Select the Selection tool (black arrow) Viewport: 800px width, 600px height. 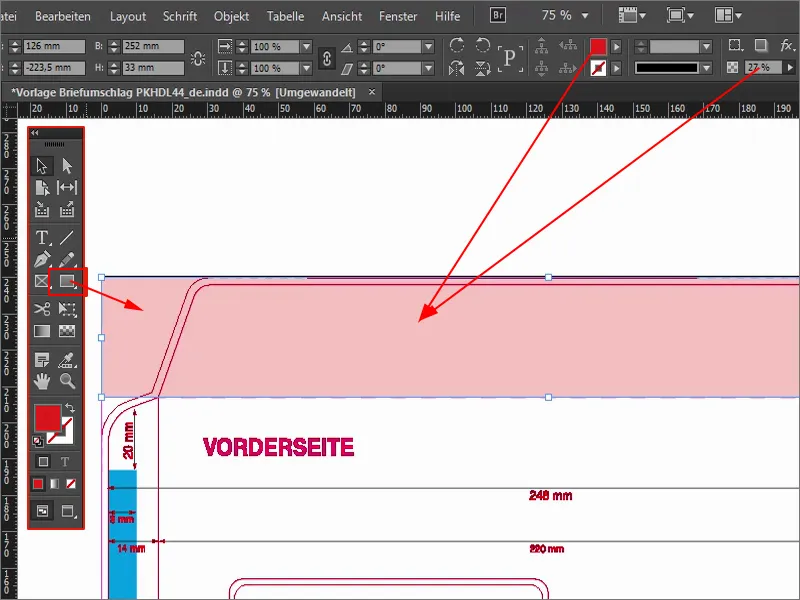tap(42, 166)
